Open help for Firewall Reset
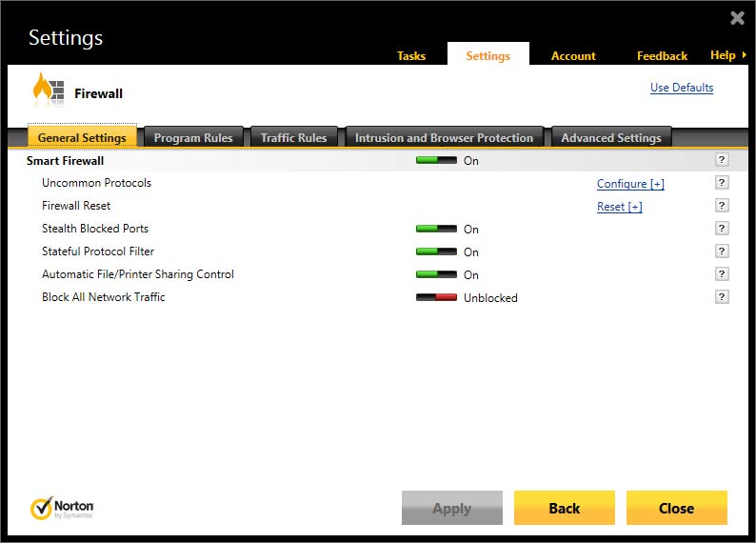756x543 pixels. [722, 206]
